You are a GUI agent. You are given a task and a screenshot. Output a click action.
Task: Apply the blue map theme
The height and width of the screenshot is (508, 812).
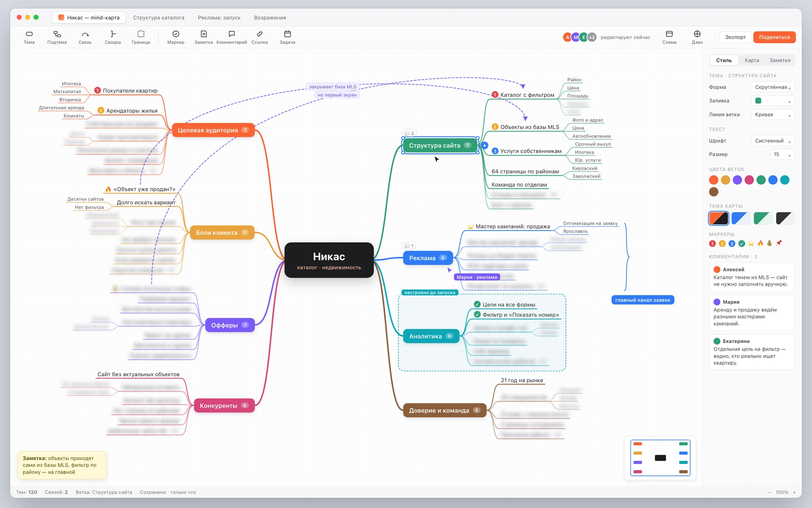pos(741,218)
